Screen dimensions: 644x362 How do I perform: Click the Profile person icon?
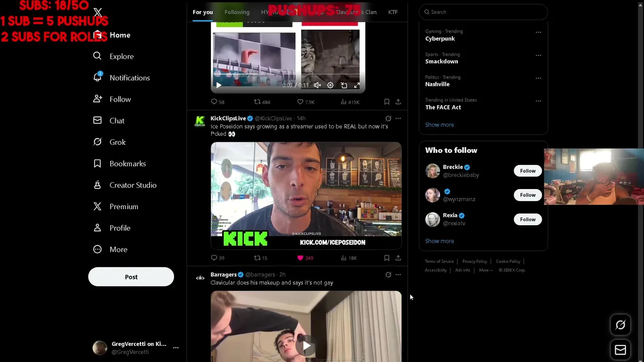click(97, 228)
